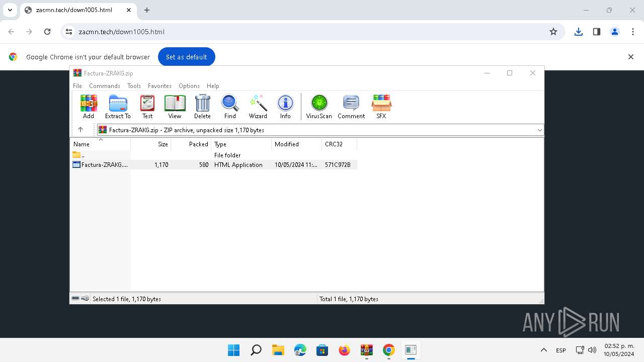Viewport: 644px width, 362px height.
Task: Click 'Selected 1 file, 1,170 bytes' status text
Action: pos(127,299)
